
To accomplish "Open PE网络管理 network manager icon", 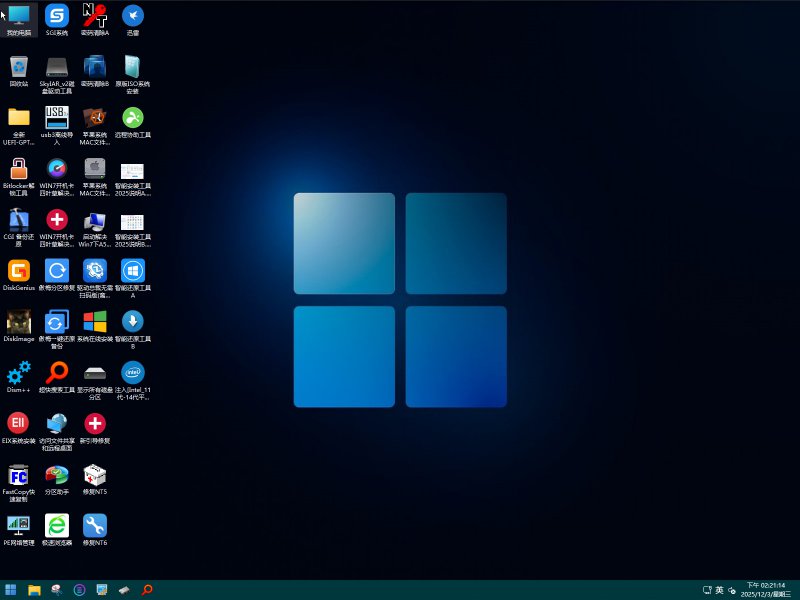I will [x=19, y=530].
